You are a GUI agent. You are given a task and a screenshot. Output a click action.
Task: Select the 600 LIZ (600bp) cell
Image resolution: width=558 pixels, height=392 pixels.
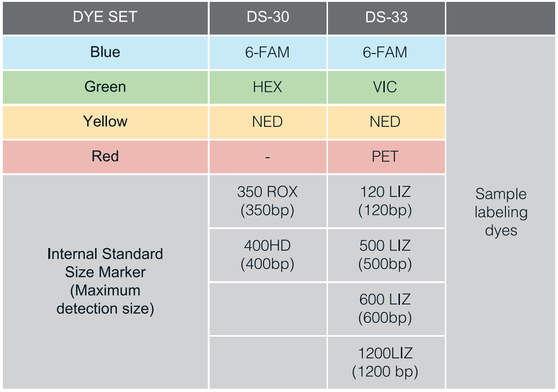coord(385,309)
